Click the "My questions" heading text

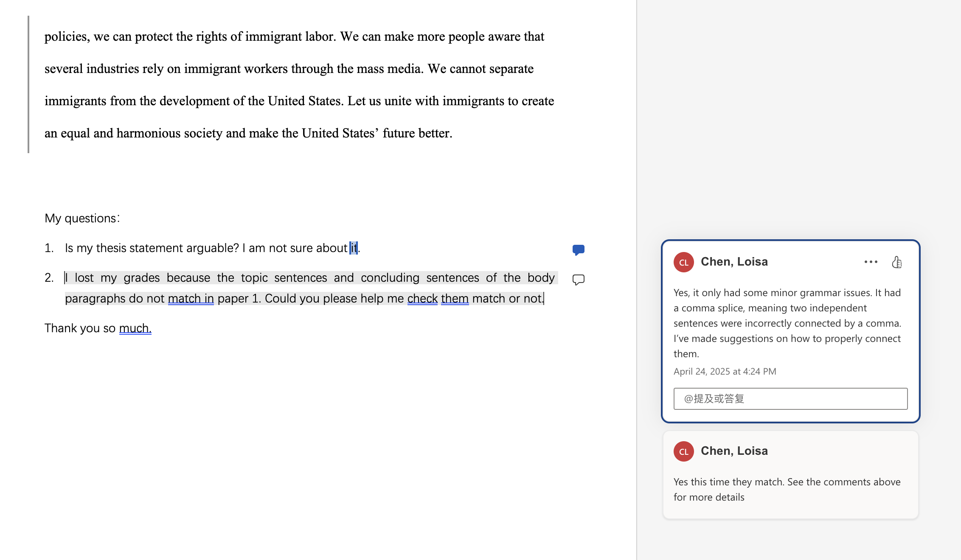coord(81,218)
